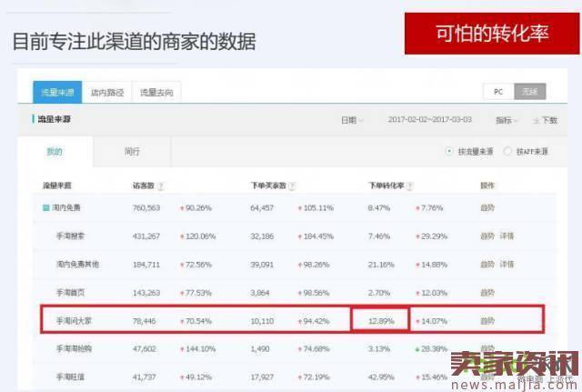Screen dimensions: 582x392
Task: Click visitor count 431,267
Action: pos(146,236)
